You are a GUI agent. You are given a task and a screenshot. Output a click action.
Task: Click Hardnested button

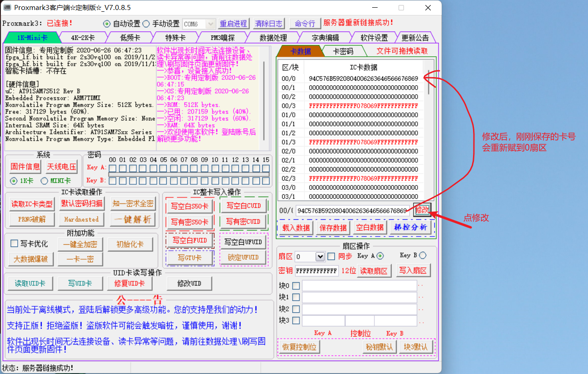point(82,219)
